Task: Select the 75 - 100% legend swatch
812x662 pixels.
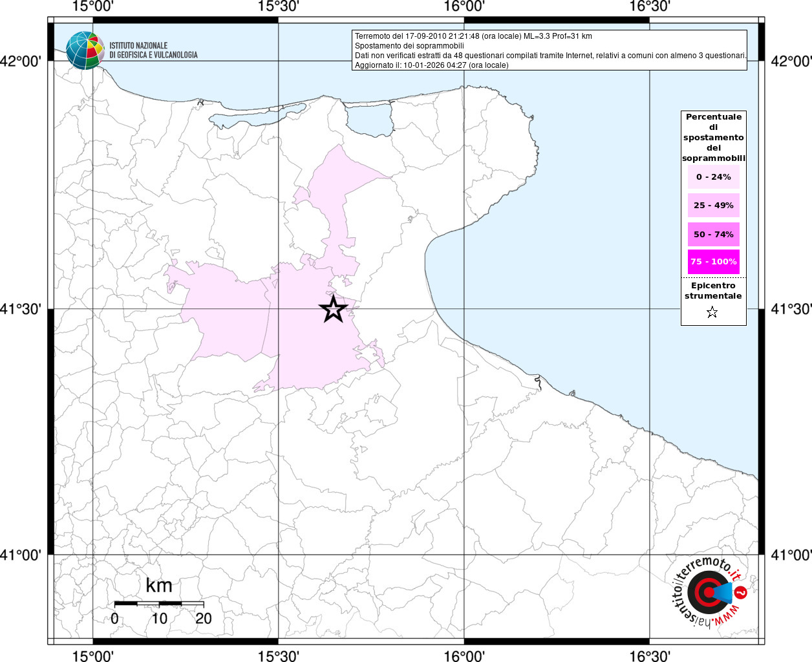Action: 713,262
